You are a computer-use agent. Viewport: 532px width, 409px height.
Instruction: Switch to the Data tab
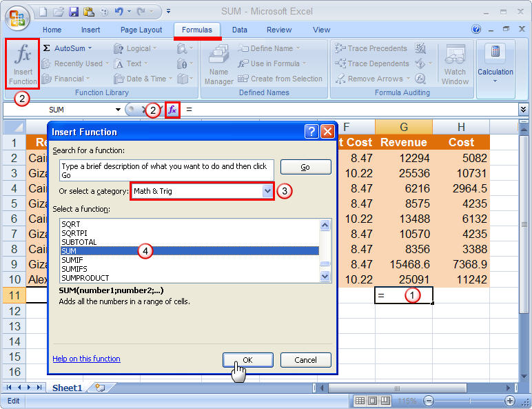tap(240, 30)
